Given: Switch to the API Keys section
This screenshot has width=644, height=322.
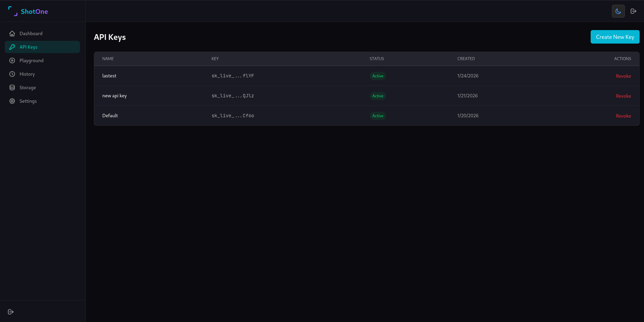Looking at the screenshot, I should 28,47.
